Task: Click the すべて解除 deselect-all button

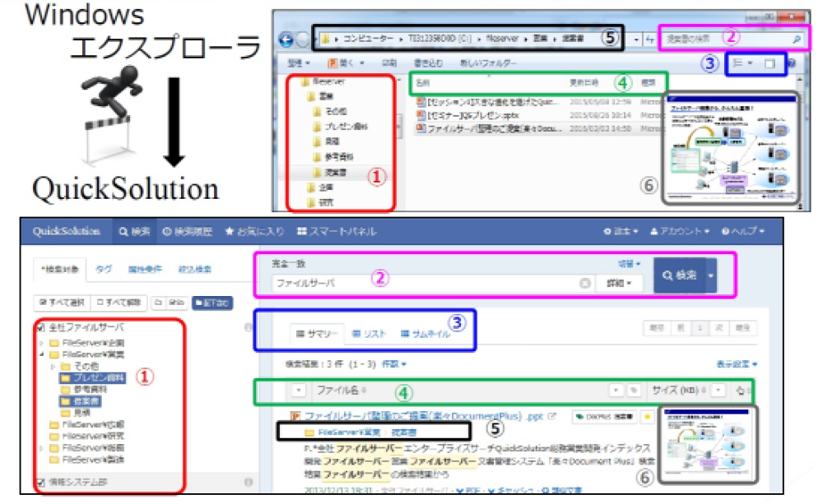Action: pyautogui.click(x=119, y=303)
